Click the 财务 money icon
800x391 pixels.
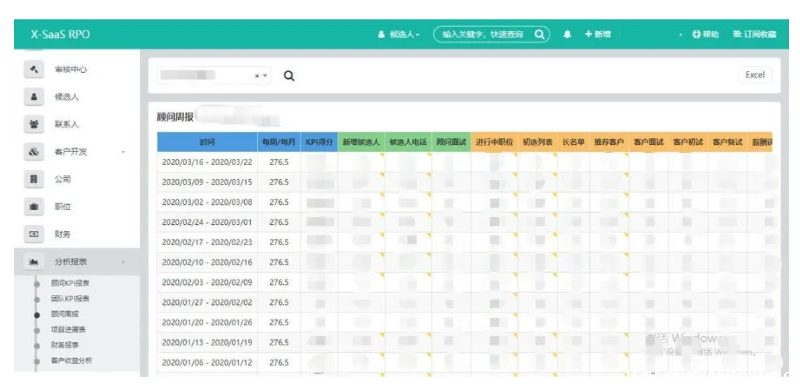click(34, 234)
